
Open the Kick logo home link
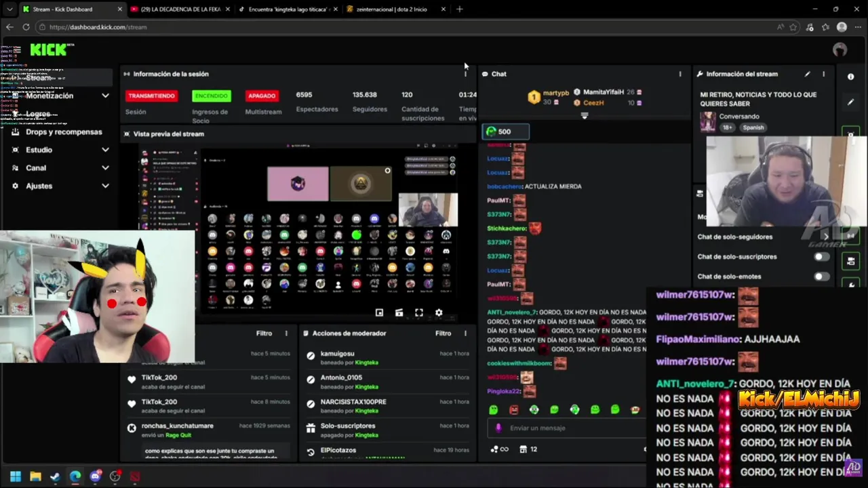pos(49,49)
